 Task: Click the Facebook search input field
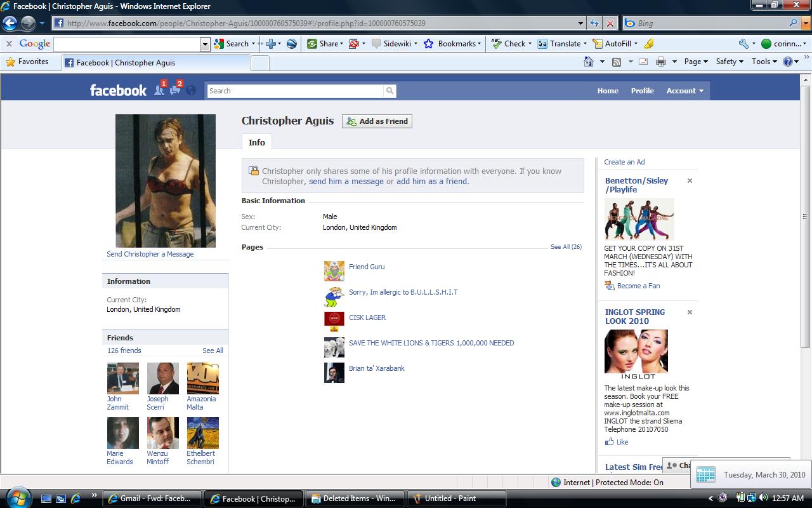296,91
